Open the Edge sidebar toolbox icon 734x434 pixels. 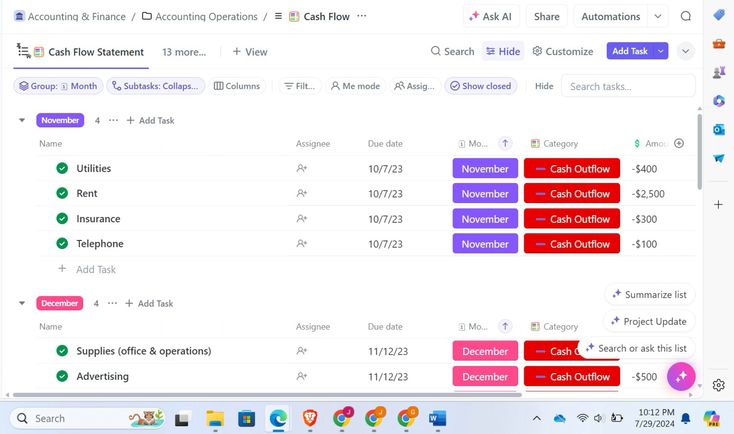(x=719, y=44)
